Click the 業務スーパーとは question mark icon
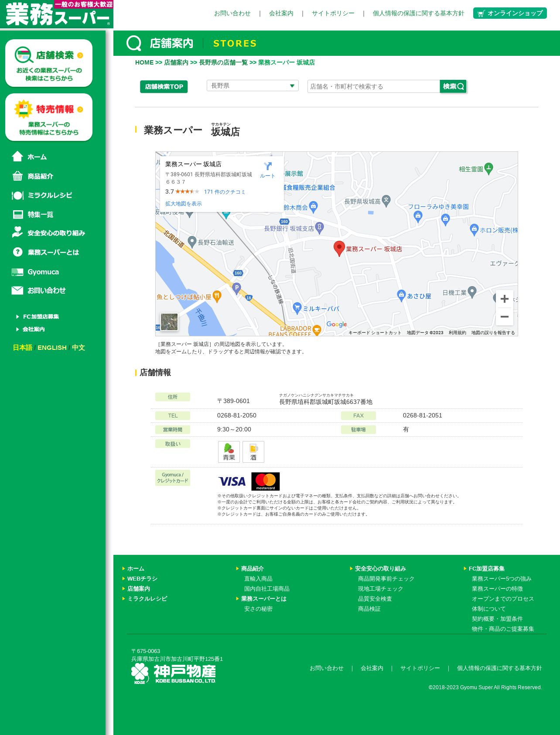This screenshot has width=560, height=735. [17, 252]
